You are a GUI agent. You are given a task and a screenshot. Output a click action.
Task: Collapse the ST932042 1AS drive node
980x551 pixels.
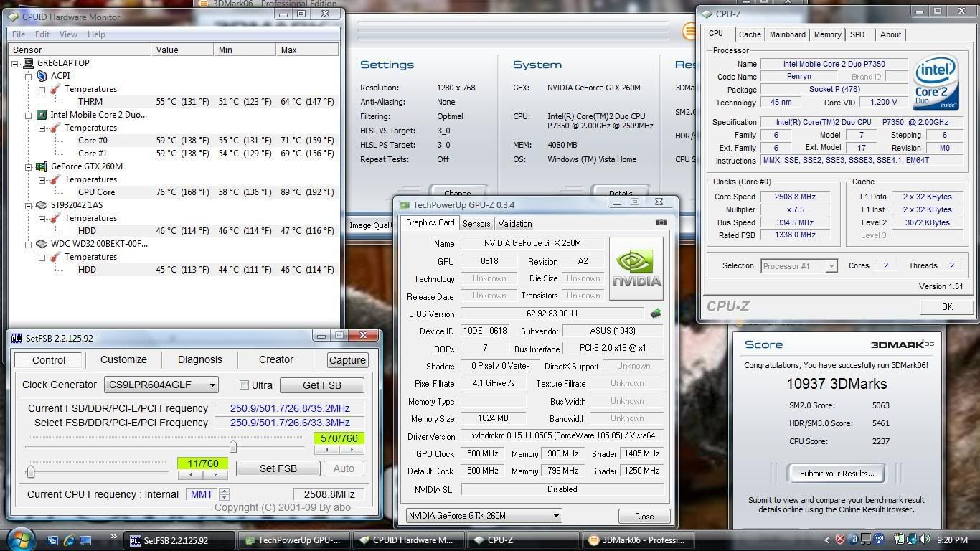click(x=29, y=205)
